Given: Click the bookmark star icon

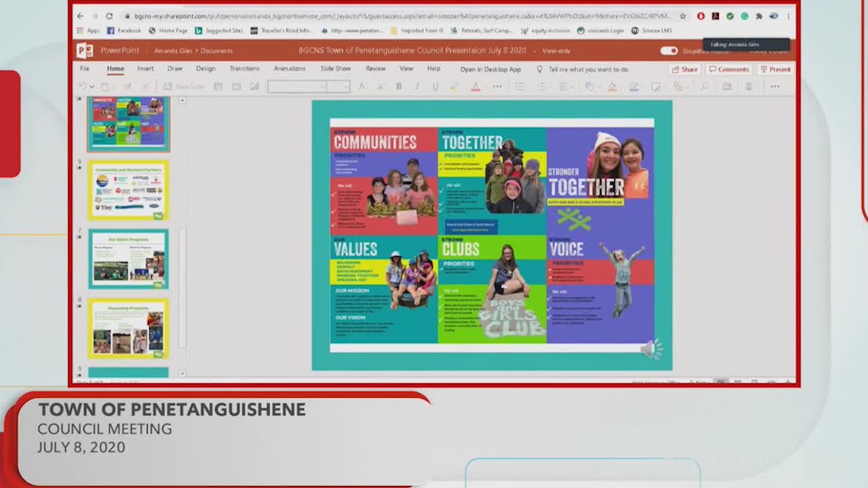Looking at the screenshot, I should click(x=683, y=16).
